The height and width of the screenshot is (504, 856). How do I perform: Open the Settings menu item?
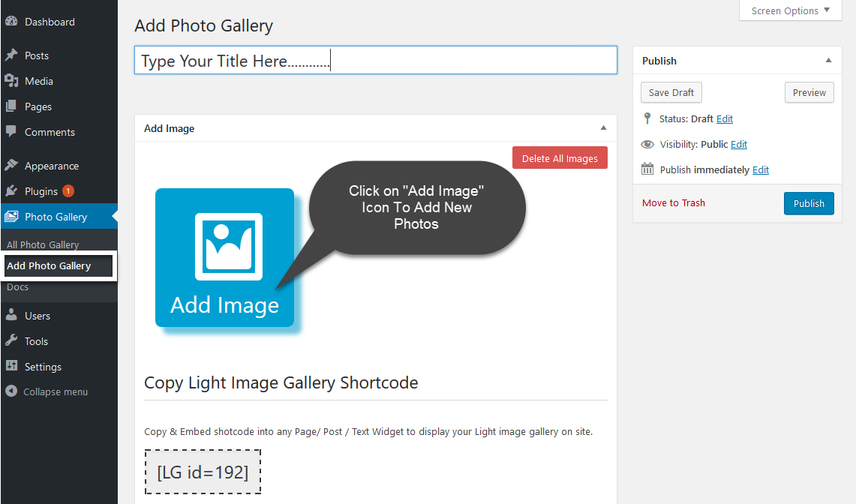click(43, 367)
